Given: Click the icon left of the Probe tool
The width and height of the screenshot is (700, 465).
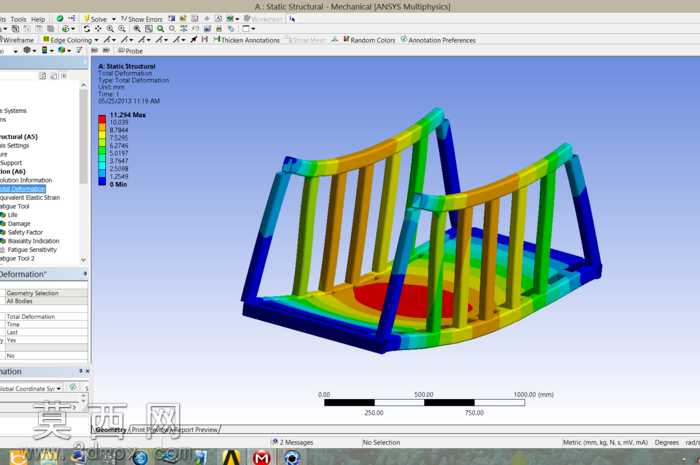Looking at the screenshot, I should click(x=106, y=50).
